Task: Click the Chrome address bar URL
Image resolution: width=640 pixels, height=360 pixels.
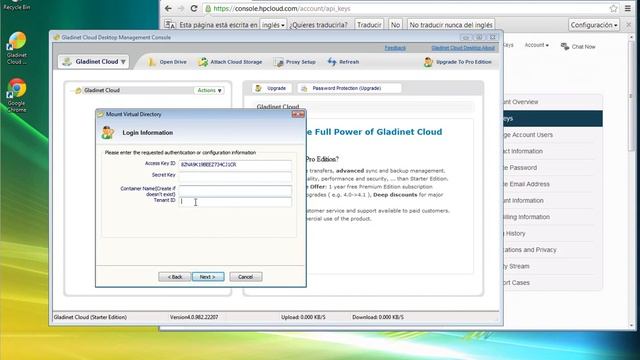Action: point(282,9)
